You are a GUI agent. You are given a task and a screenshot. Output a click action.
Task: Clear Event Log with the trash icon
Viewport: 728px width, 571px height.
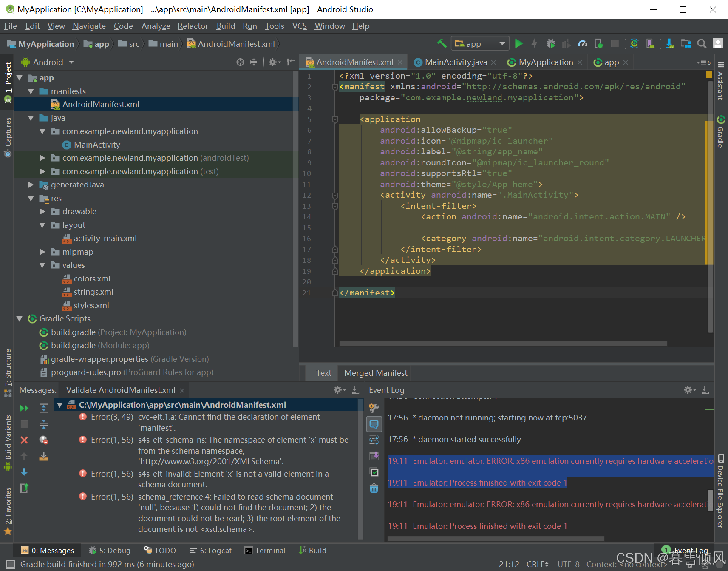click(374, 488)
